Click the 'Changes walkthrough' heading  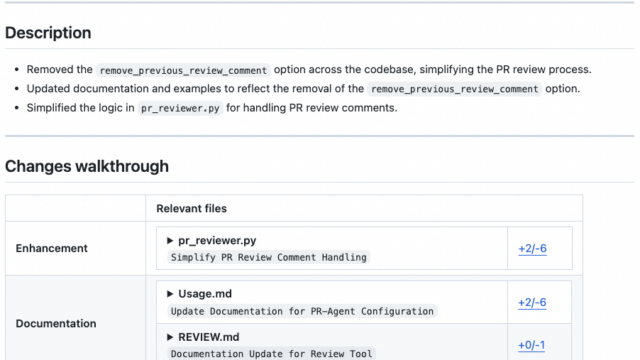point(87,166)
